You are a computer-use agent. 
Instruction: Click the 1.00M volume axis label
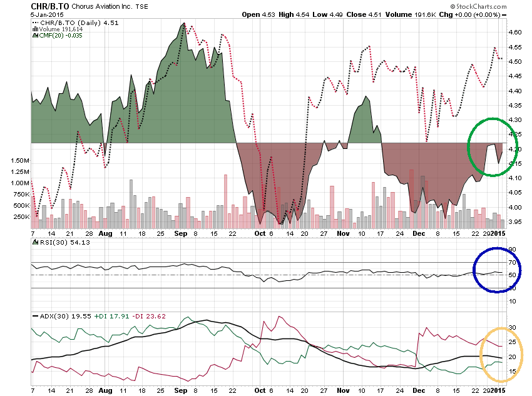click(19, 183)
